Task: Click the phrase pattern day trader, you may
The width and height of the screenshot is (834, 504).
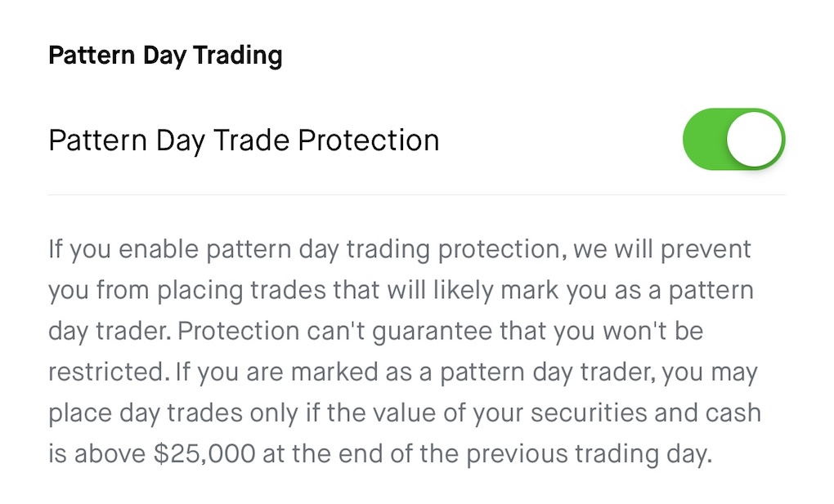Action: pyautogui.click(x=599, y=372)
